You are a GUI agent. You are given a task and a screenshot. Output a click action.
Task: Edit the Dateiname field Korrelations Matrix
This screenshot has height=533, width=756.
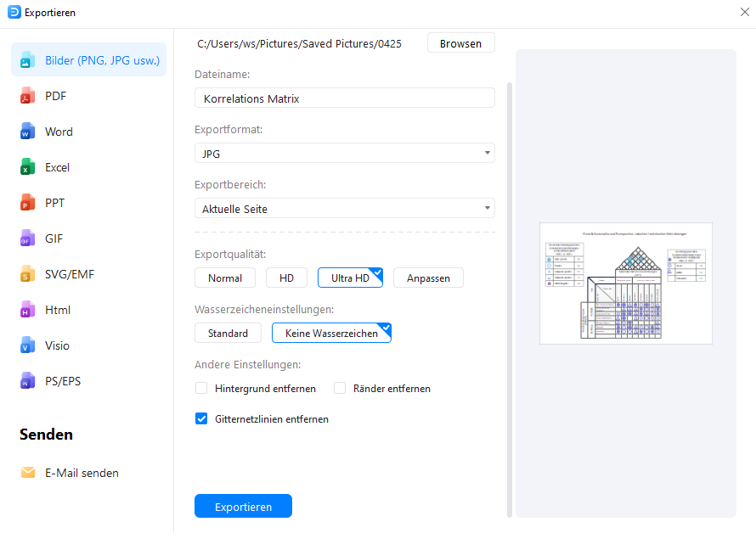click(345, 98)
